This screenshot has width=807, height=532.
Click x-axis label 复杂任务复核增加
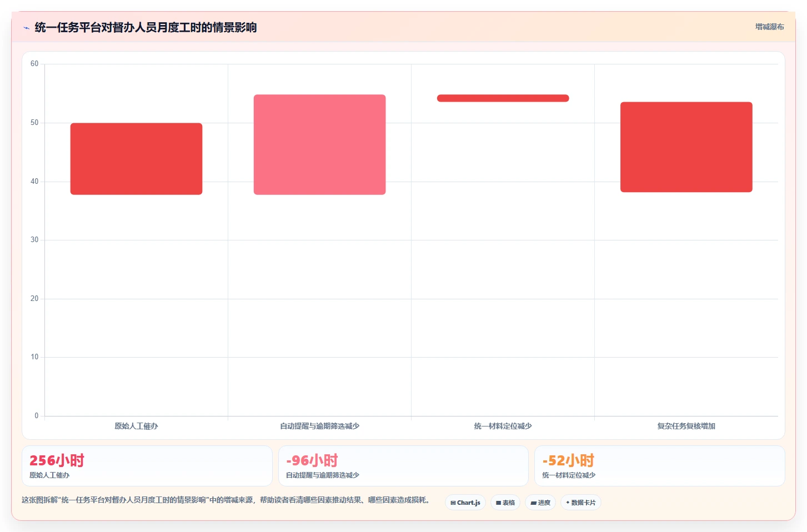(686, 426)
